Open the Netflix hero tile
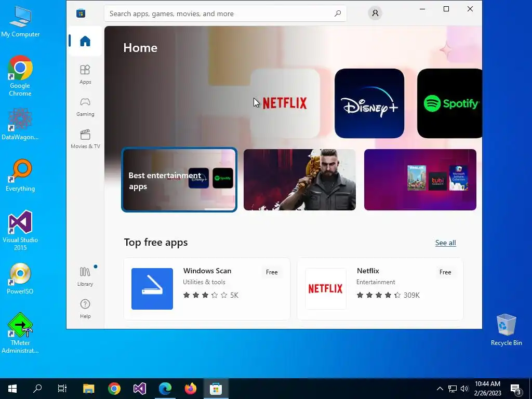This screenshot has width=532, height=399. pos(285,103)
